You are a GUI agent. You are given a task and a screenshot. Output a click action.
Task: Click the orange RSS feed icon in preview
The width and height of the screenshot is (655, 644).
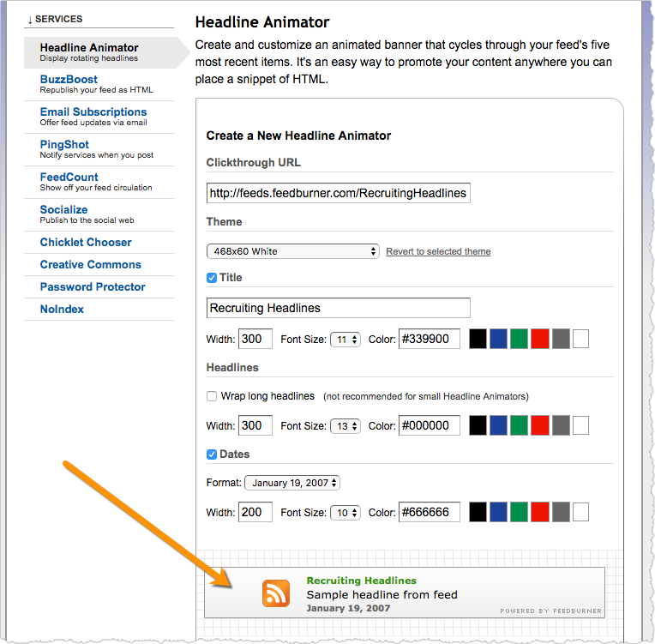pos(276,593)
